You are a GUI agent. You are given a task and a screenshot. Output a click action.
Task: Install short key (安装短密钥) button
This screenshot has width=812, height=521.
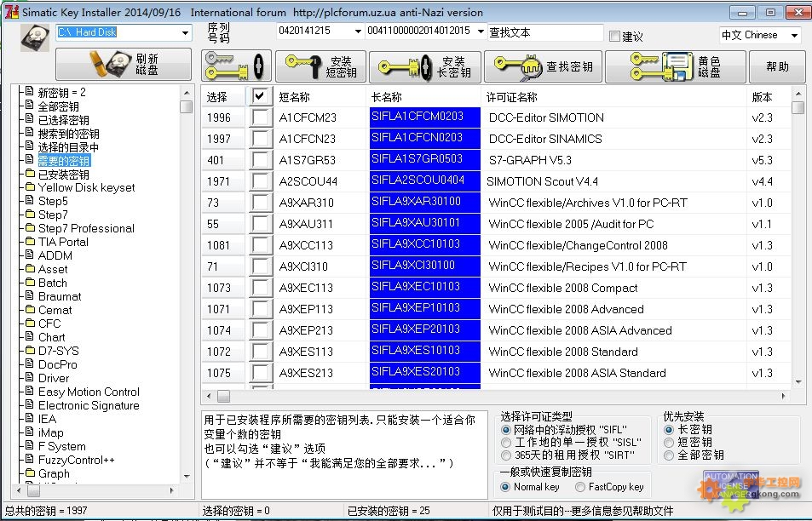(x=320, y=66)
